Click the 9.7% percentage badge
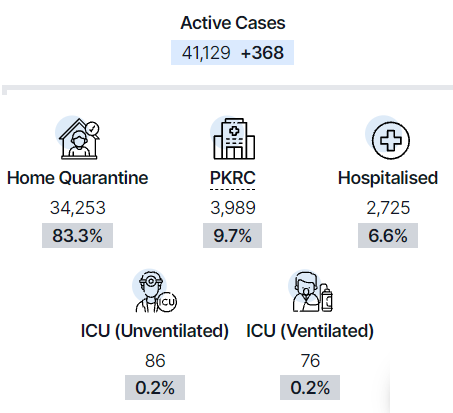453x413 pixels. tap(232, 236)
